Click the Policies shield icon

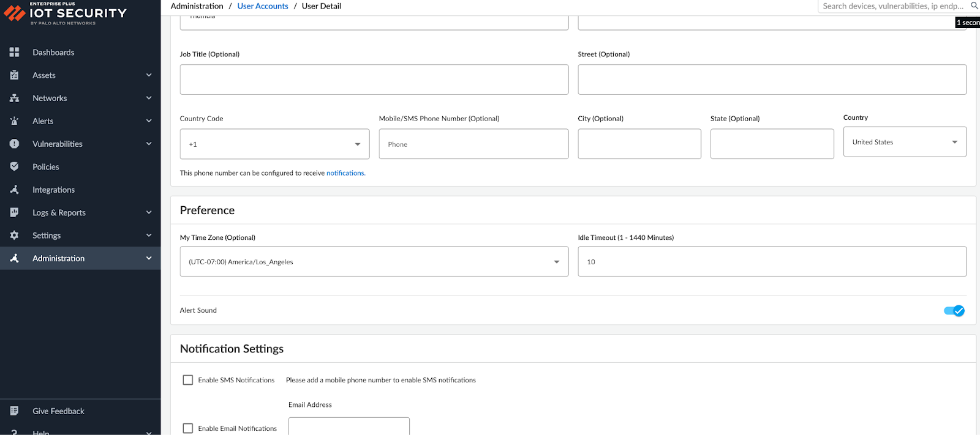pyautogui.click(x=15, y=166)
